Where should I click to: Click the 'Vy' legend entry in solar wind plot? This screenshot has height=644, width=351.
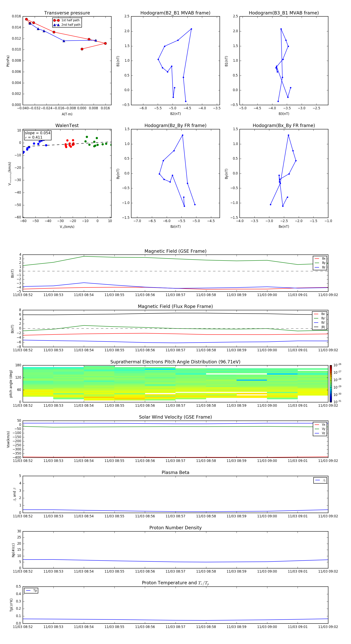(320, 429)
